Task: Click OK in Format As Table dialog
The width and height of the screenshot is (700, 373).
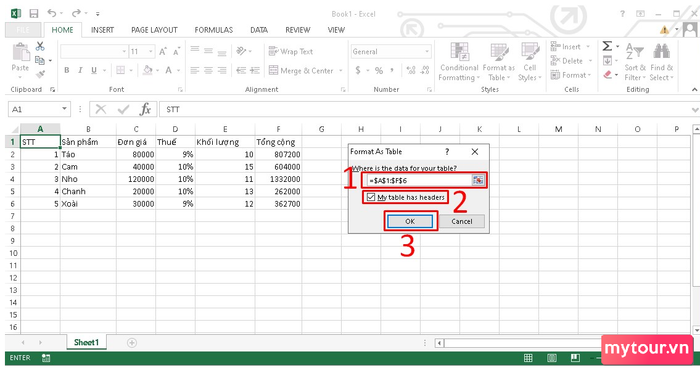Action: click(x=410, y=221)
